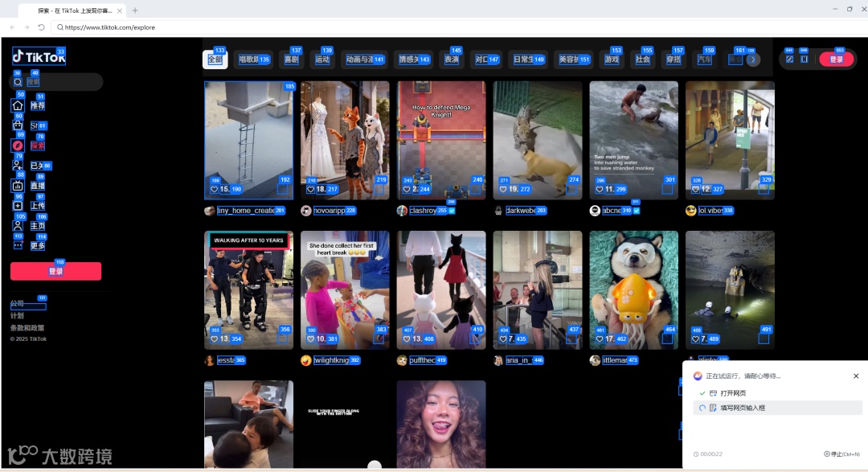Open the cats walking on deck video
The width and height of the screenshot is (868, 472).
pyautogui.click(x=441, y=289)
